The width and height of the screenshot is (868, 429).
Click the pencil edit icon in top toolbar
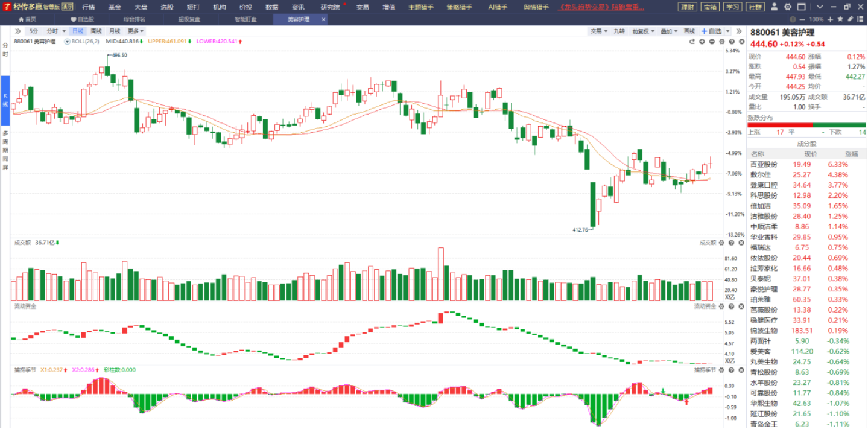tap(849, 19)
